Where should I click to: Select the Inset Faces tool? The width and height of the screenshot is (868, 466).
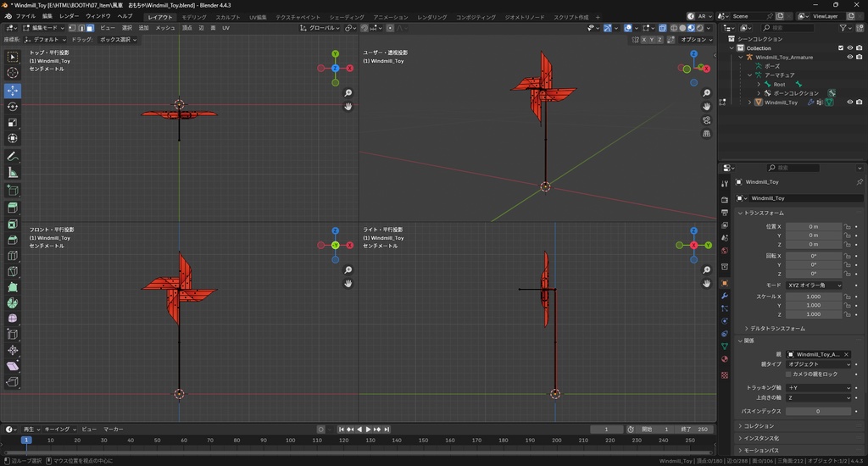12,225
